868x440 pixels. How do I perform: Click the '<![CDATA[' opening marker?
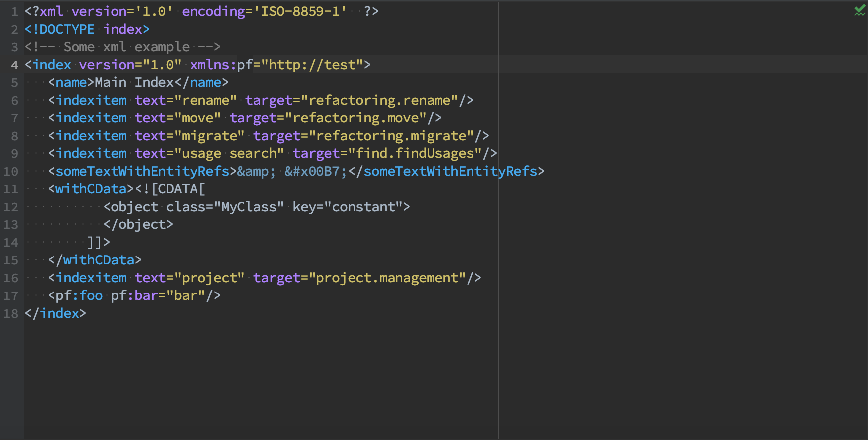click(x=170, y=189)
